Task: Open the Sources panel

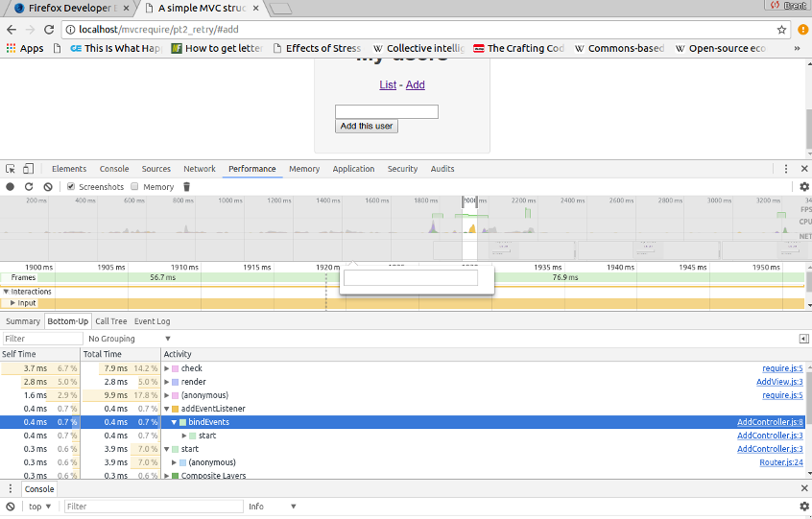Action: (155, 169)
